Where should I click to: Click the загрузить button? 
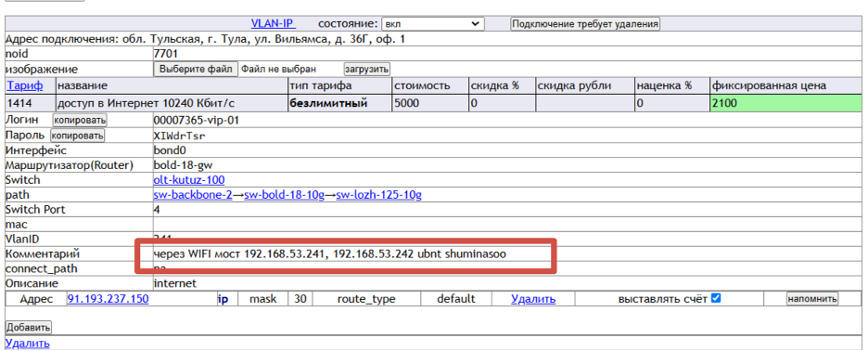click(x=367, y=70)
